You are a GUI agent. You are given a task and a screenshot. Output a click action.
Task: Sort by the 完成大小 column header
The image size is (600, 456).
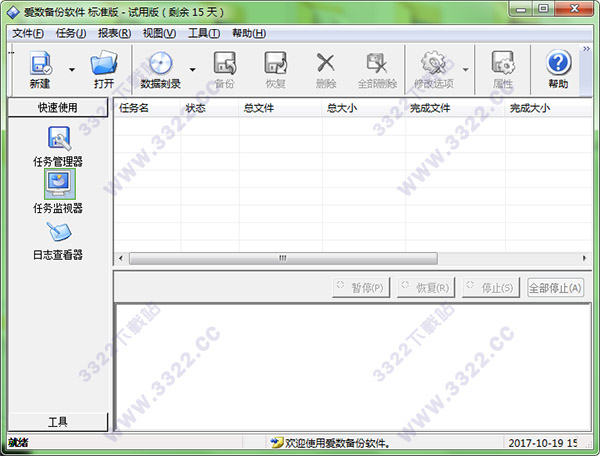pyautogui.click(x=548, y=108)
